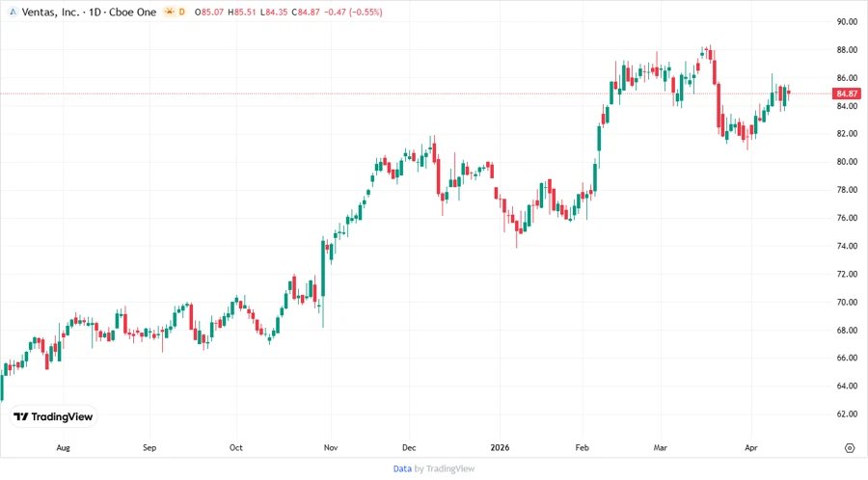The height and width of the screenshot is (480, 868).
Task: Click the 74.00 price axis label
Action: (x=847, y=246)
